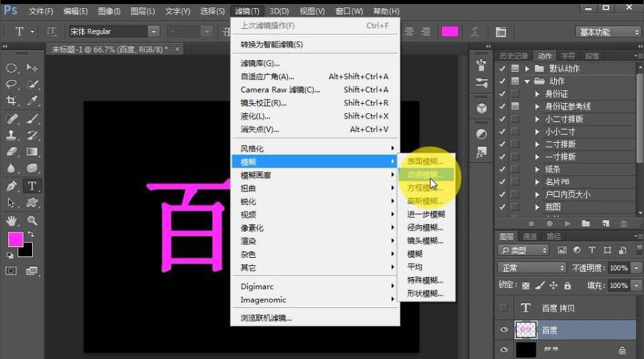Viewport: 644px width, 359px height.
Task: Select the Path Selection tool
Action: coord(11,202)
